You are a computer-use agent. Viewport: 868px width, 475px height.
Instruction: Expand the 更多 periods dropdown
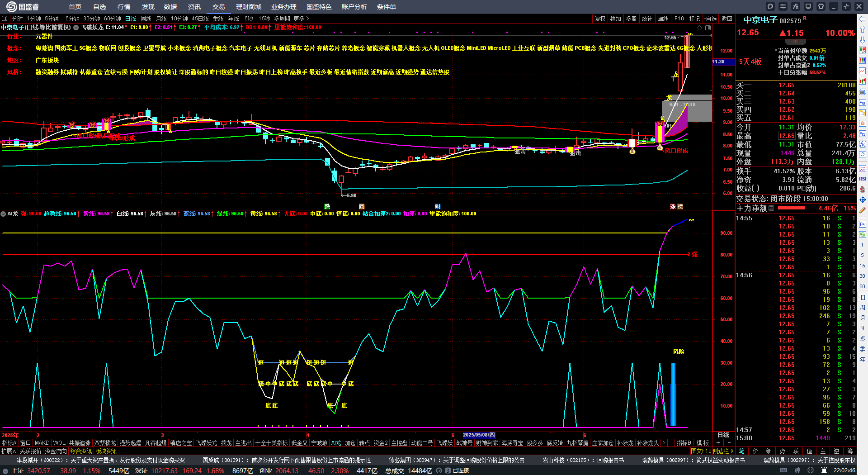click(301, 19)
